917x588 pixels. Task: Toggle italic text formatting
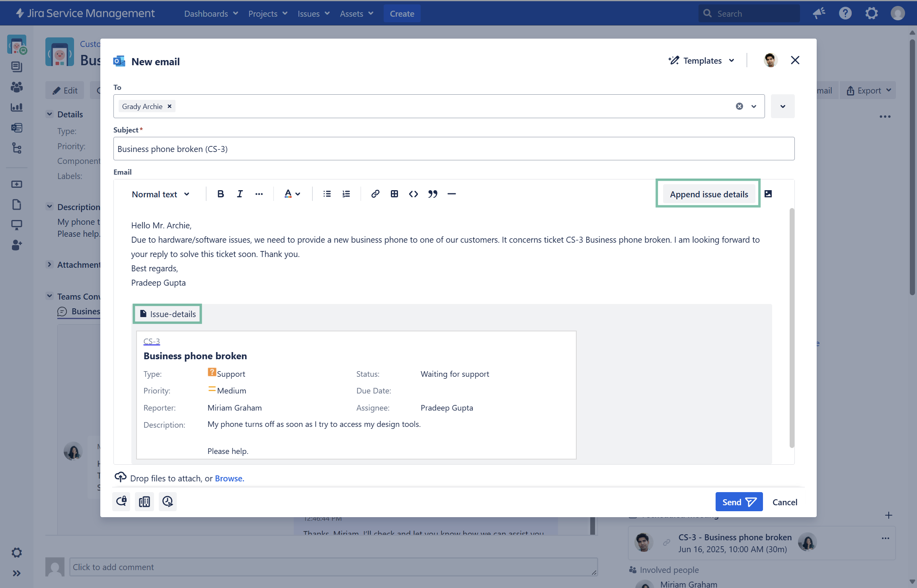(240, 194)
